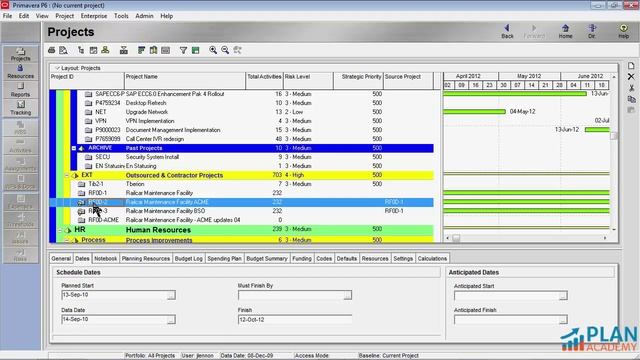Select the VPN Implementation project row

click(x=241, y=121)
